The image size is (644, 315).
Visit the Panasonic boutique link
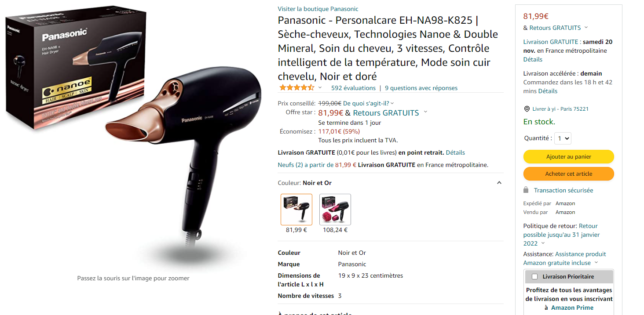(318, 9)
